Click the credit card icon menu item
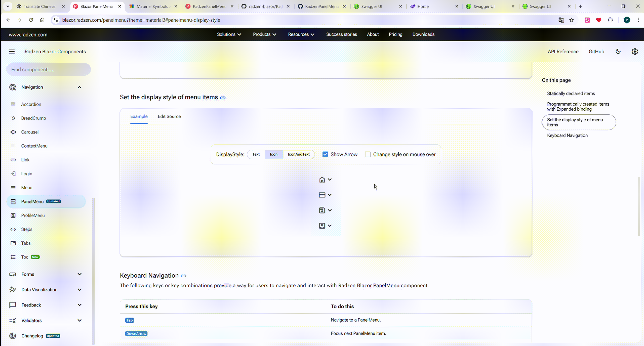644x346 pixels. (322, 195)
